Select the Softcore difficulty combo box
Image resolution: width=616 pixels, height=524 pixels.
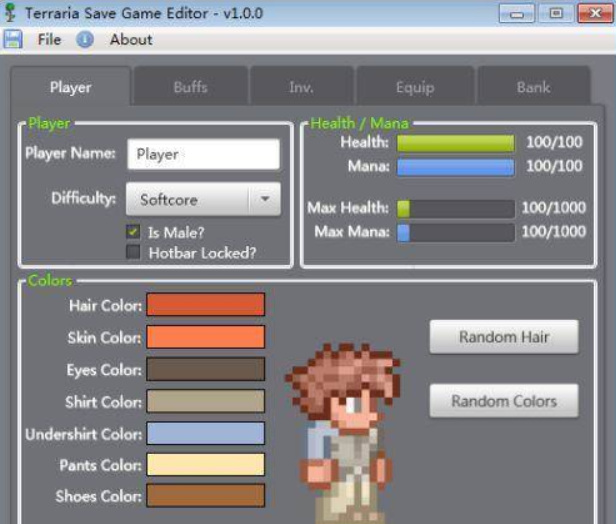pyautogui.click(x=188, y=199)
